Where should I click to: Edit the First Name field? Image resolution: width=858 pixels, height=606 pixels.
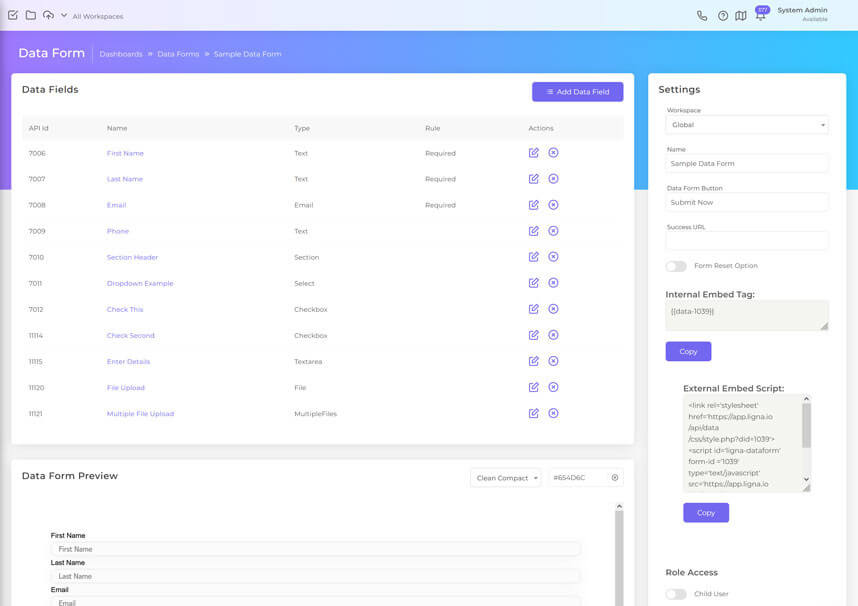coord(533,153)
